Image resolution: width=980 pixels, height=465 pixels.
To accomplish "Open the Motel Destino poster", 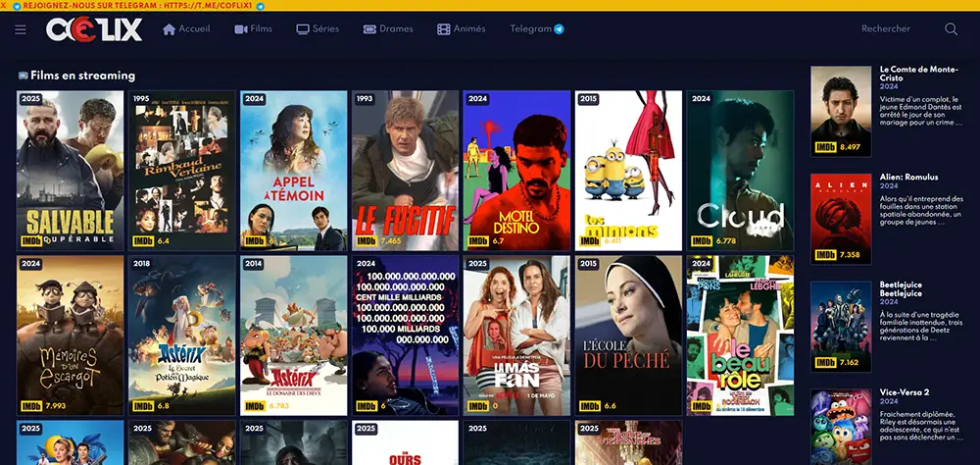I will coord(516,171).
